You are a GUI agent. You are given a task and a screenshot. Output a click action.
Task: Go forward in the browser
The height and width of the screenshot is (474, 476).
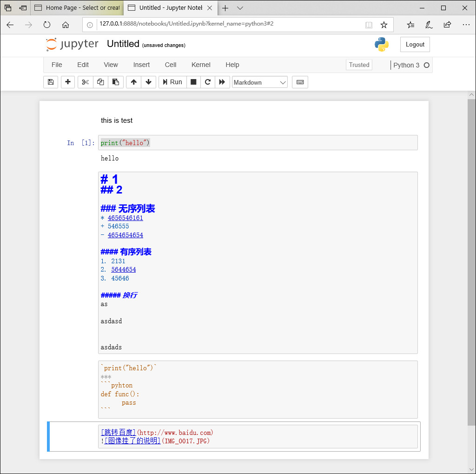pyautogui.click(x=28, y=25)
